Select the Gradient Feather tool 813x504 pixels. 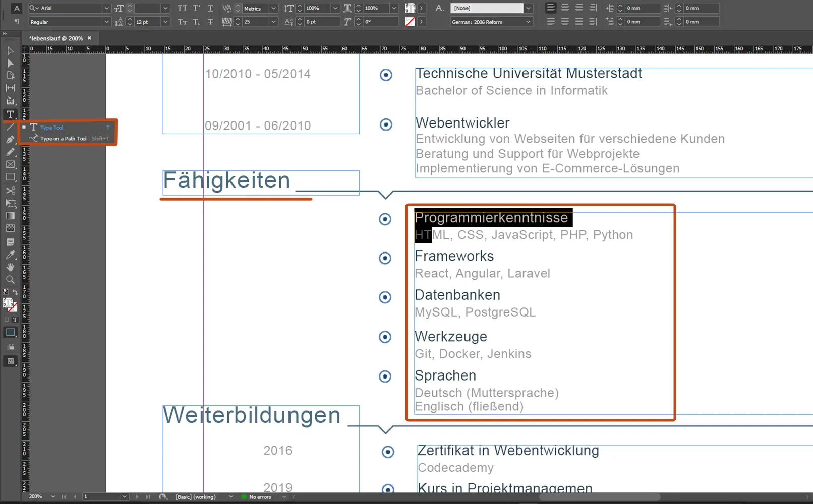(x=10, y=228)
